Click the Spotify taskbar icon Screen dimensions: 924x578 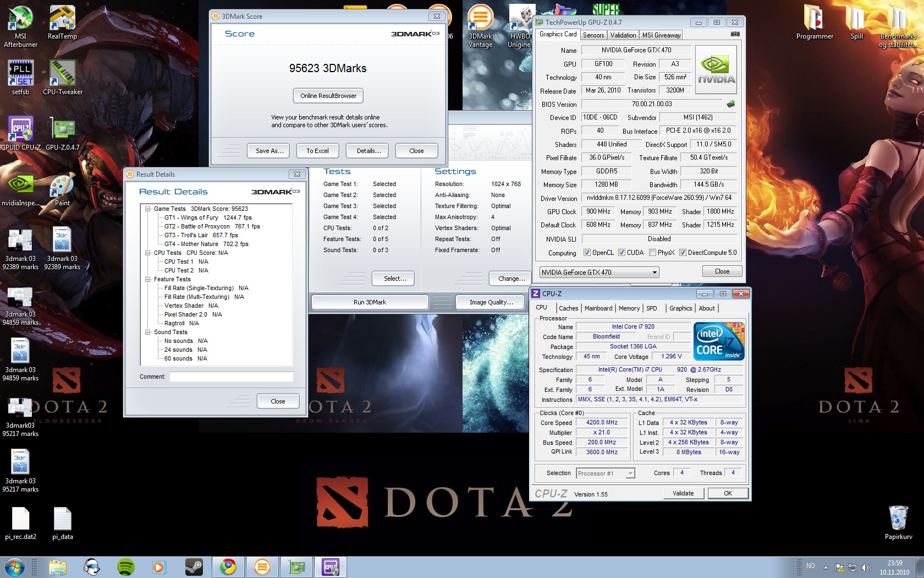click(x=126, y=566)
